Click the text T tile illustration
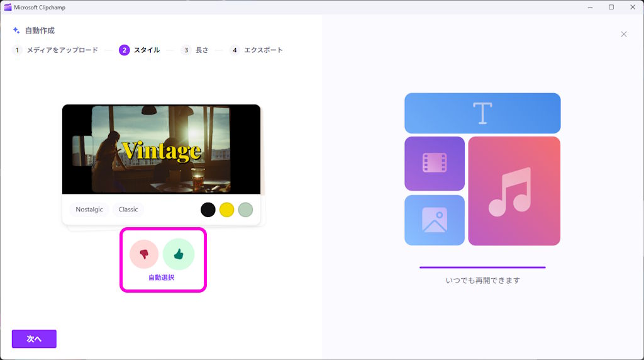The height and width of the screenshot is (360, 644). tap(482, 113)
